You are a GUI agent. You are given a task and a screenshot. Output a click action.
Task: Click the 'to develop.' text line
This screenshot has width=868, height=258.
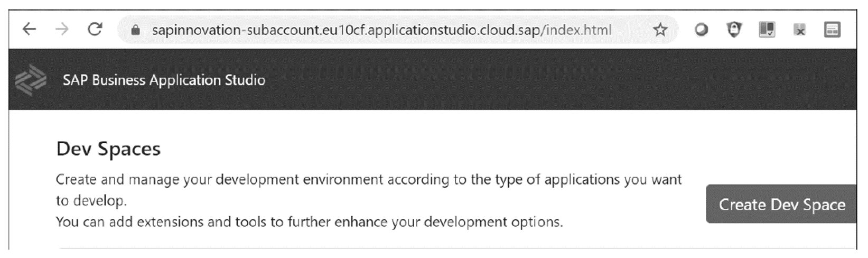91,201
